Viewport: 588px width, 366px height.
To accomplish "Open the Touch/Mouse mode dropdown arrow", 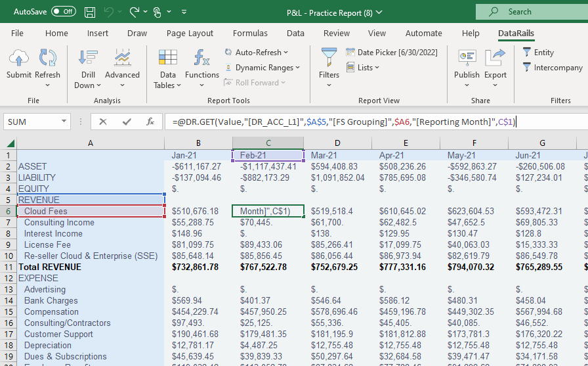I will [x=169, y=12].
